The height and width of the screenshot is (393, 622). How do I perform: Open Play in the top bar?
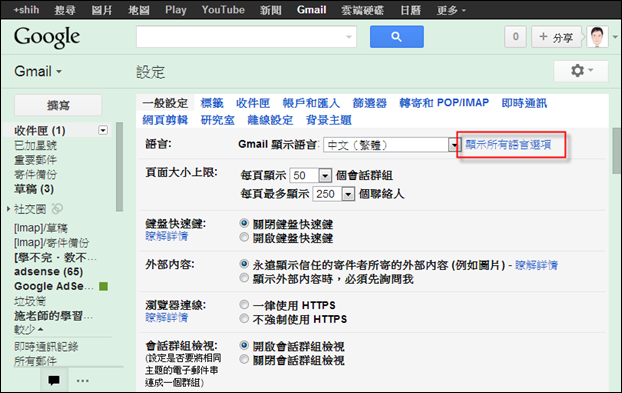pyautogui.click(x=176, y=10)
